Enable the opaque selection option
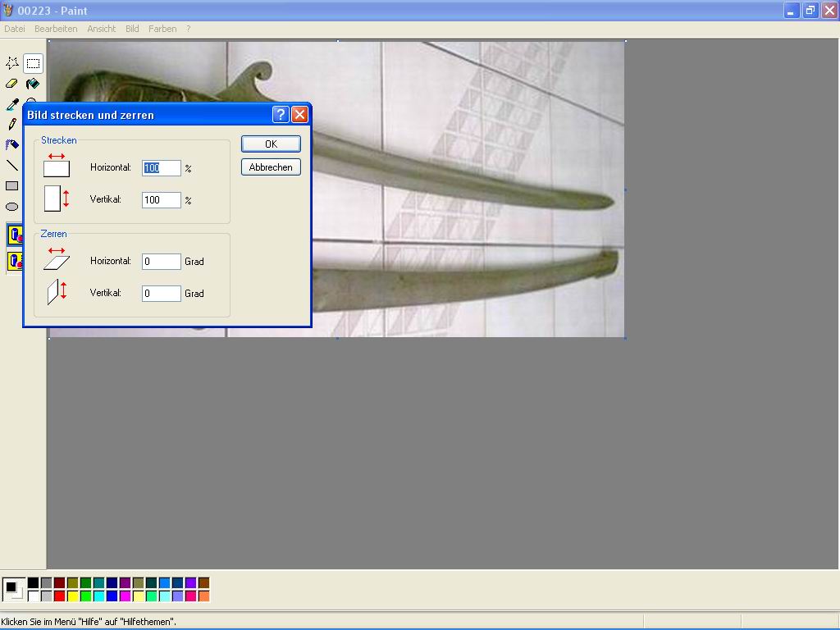 pos(15,235)
